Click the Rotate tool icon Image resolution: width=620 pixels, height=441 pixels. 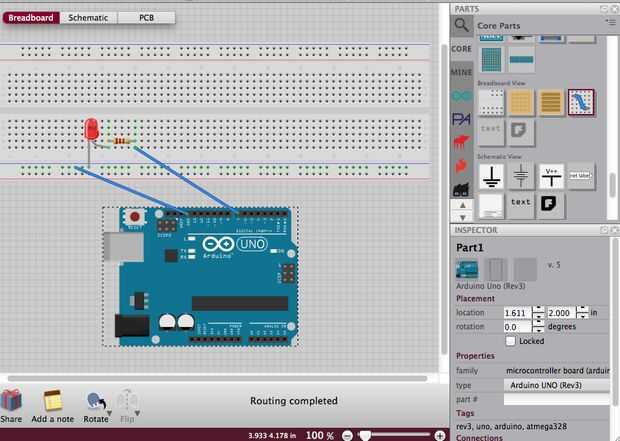[95, 401]
